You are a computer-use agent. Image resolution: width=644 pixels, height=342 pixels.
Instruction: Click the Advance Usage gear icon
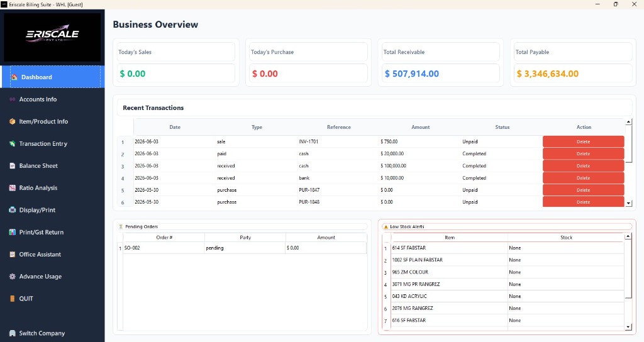click(x=13, y=277)
